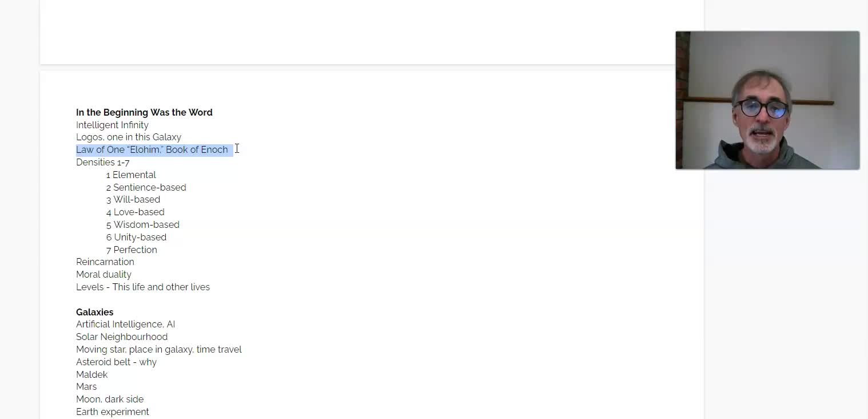
Task: Click the "Earth experiment" line
Action: pos(113,412)
